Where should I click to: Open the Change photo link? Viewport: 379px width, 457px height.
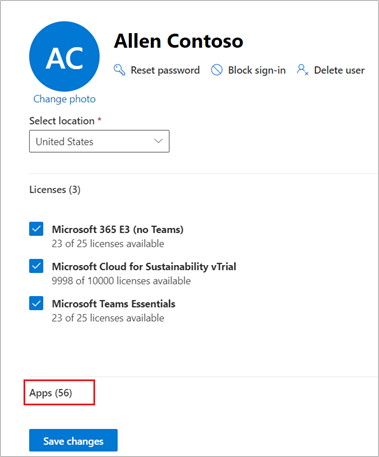pos(64,99)
